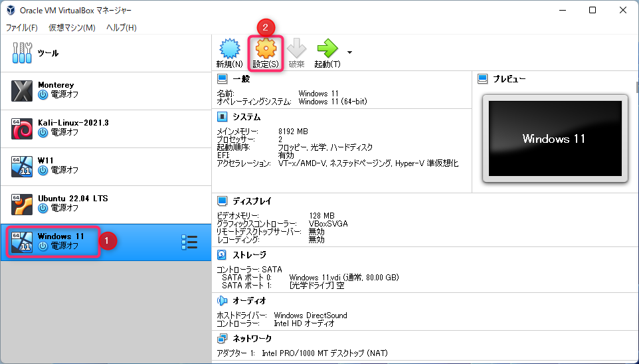Select the Ubuntu 22.04 LTS VM icon
The height and width of the screenshot is (364, 639).
click(x=22, y=204)
